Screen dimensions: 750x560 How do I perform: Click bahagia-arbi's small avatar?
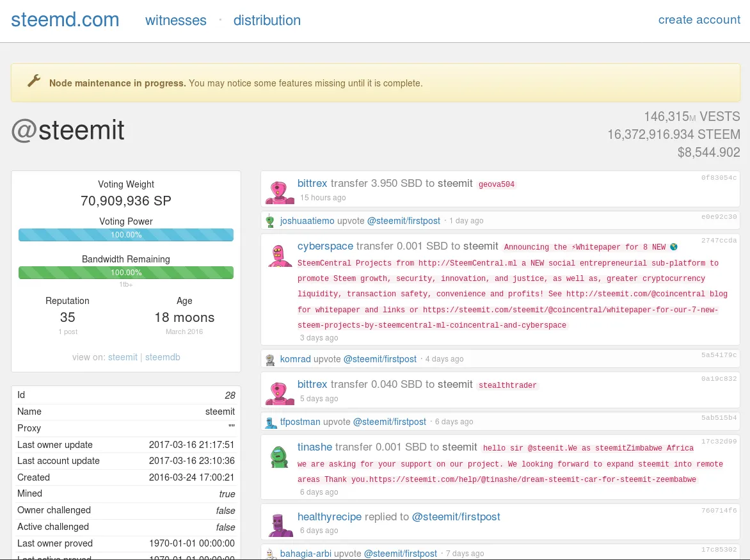tap(271, 554)
